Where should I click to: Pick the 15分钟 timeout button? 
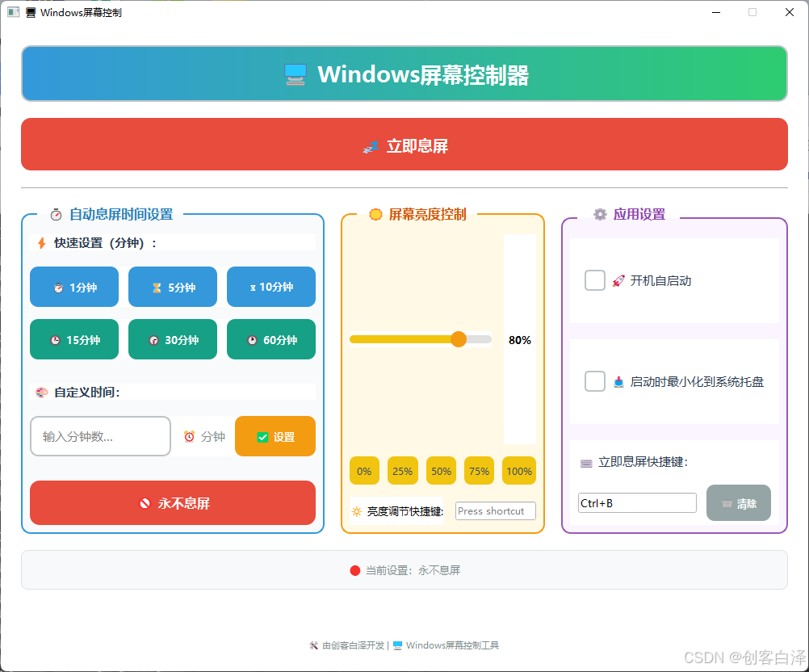pos(74,339)
